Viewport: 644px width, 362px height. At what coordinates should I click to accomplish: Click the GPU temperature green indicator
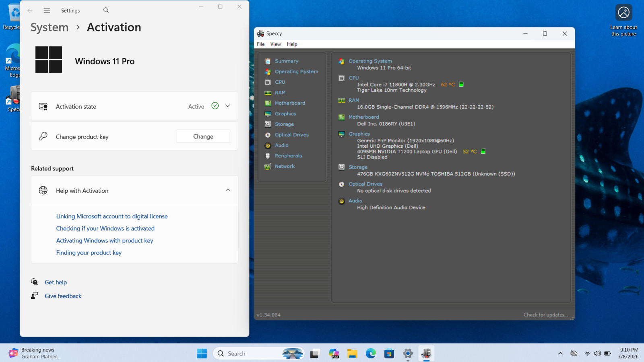483,152
